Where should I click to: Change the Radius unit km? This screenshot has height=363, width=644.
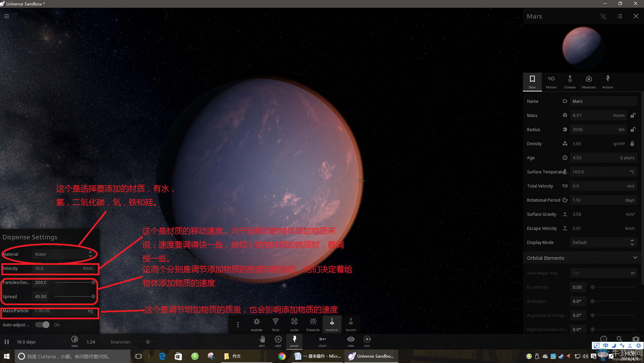pyautogui.click(x=621, y=129)
